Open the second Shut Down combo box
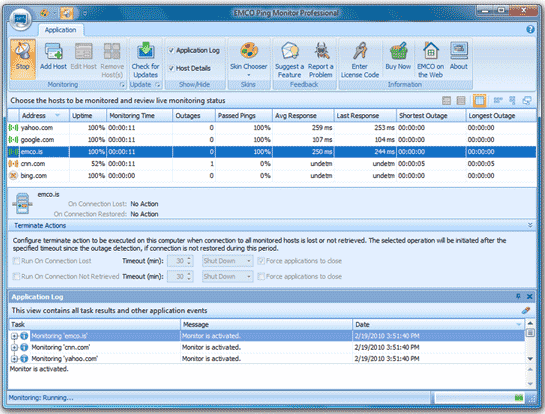Viewport: 545px width, 414px height. [x=228, y=276]
